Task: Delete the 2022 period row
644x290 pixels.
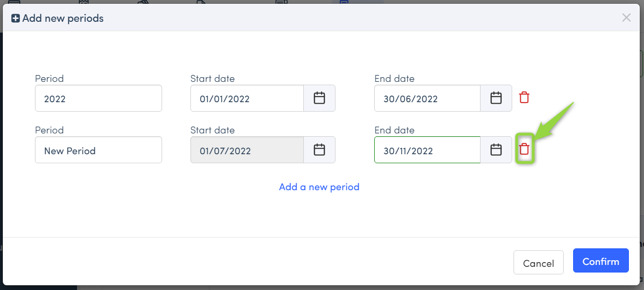Action: 524,98
